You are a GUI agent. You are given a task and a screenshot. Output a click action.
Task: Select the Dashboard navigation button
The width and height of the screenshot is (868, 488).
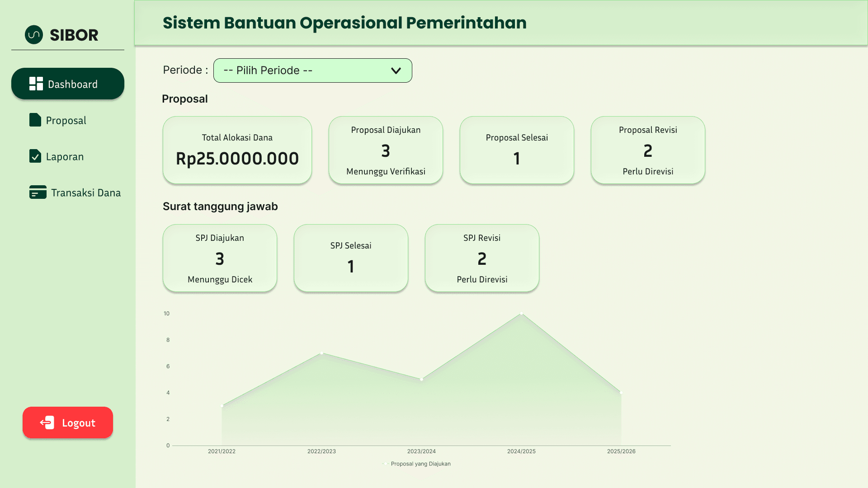pyautogui.click(x=67, y=84)
